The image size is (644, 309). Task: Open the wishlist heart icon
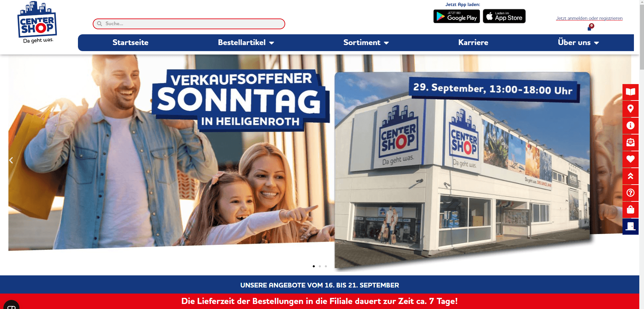(x=630, y=159)
